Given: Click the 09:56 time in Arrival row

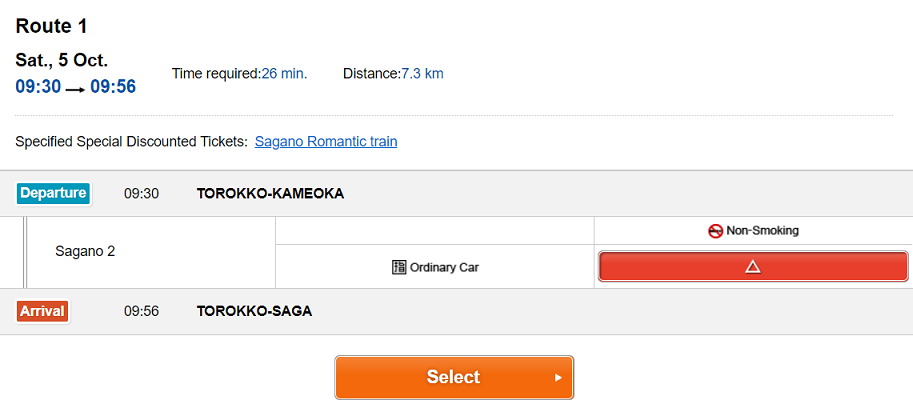Looking at the screenshot, I should pyautogui.click(x=141, y=311).
